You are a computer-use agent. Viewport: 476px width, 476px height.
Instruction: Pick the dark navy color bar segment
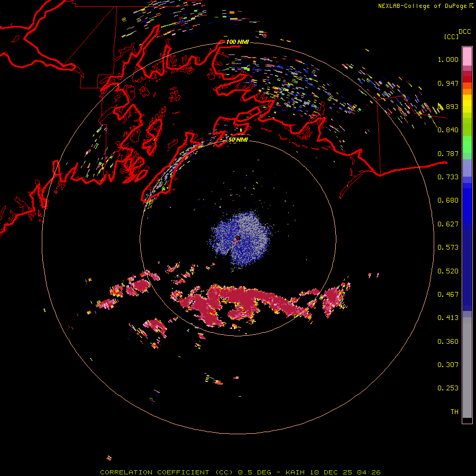(467, 270)
